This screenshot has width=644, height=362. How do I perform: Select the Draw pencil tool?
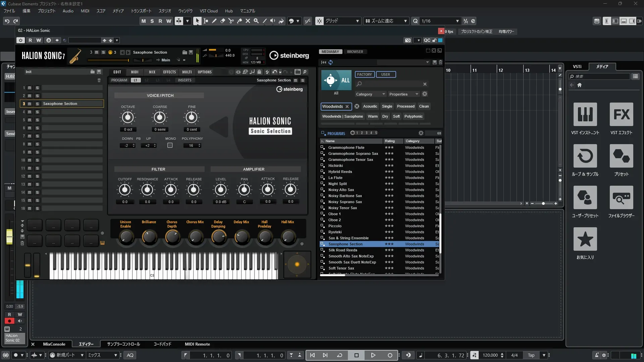tap(214, 21)
